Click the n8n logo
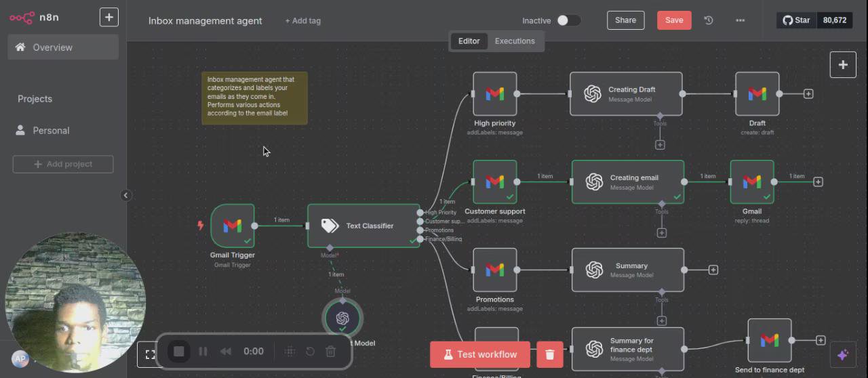 [x=34, y=18]
